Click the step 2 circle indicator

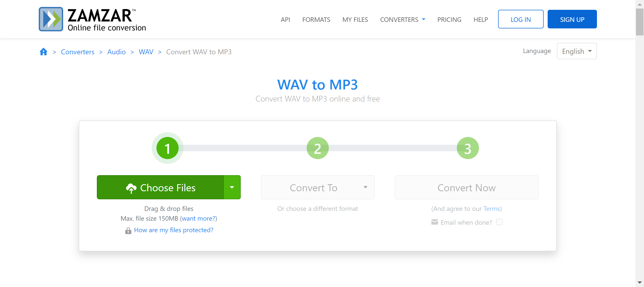coord(317,148)
